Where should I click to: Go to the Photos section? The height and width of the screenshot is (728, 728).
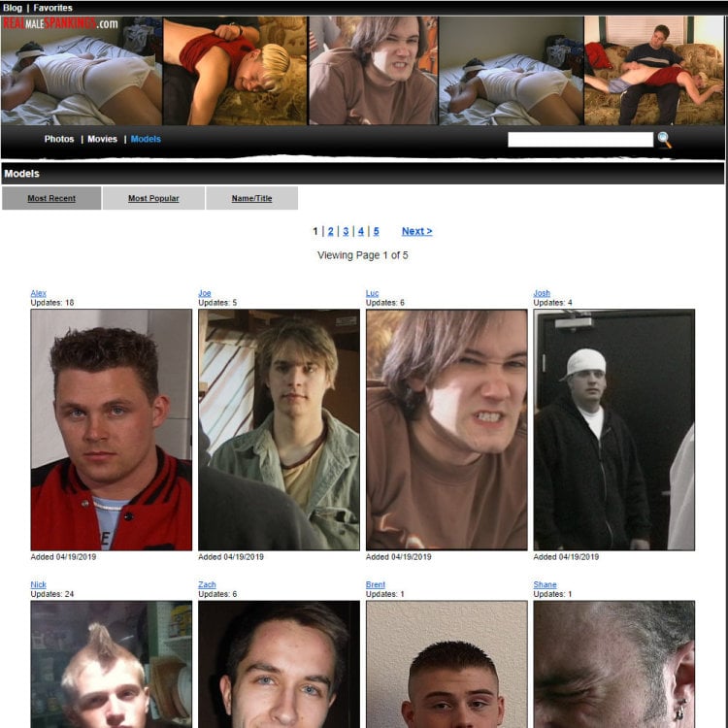click(x=59, y=139)
